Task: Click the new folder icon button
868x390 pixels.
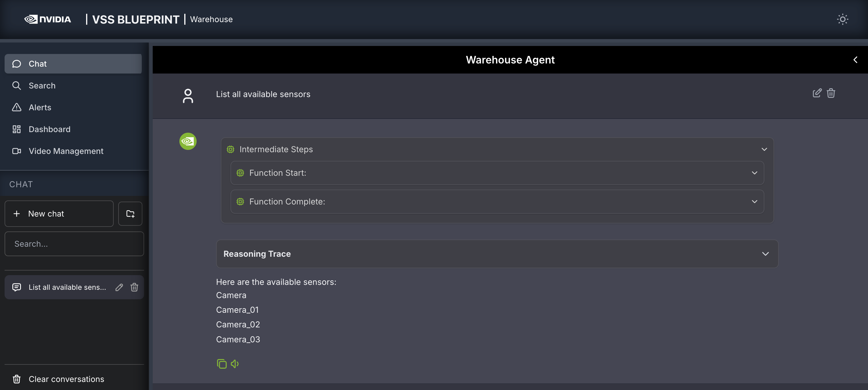Action: [x=130, y=214]
